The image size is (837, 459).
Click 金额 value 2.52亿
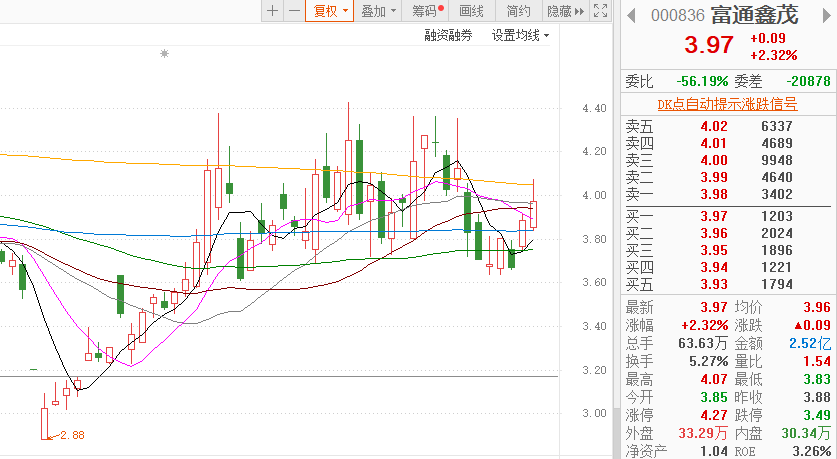tap(810, 343)
